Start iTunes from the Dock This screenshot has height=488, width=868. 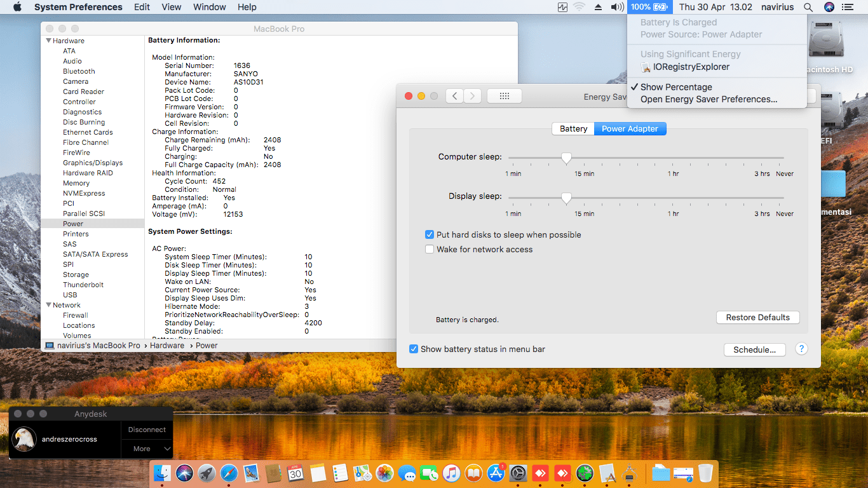click(451, 473)
